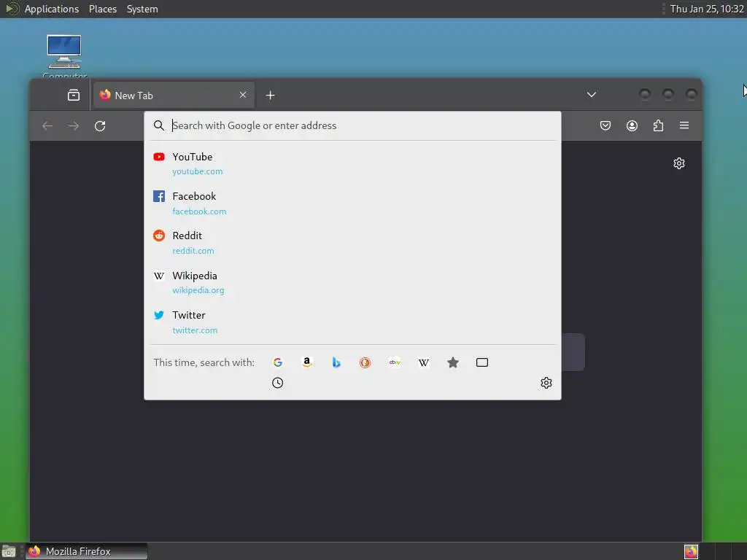Choose the Reddit suggestion
Screen dimensions: 747x560
click(352, 243)
